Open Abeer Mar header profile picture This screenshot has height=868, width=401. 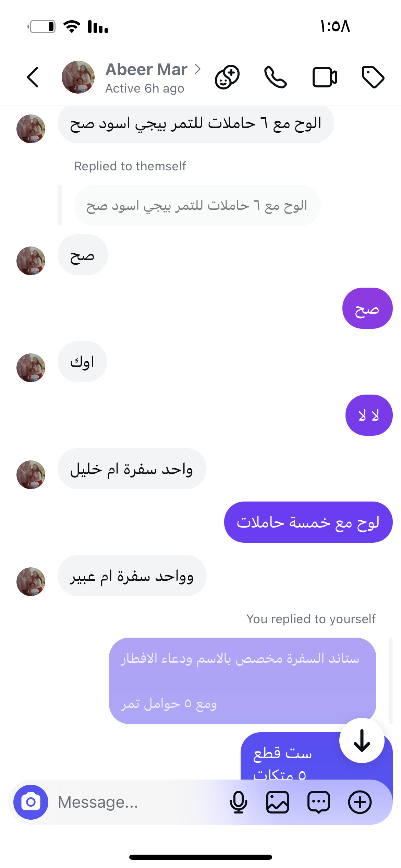pos(78,77)
